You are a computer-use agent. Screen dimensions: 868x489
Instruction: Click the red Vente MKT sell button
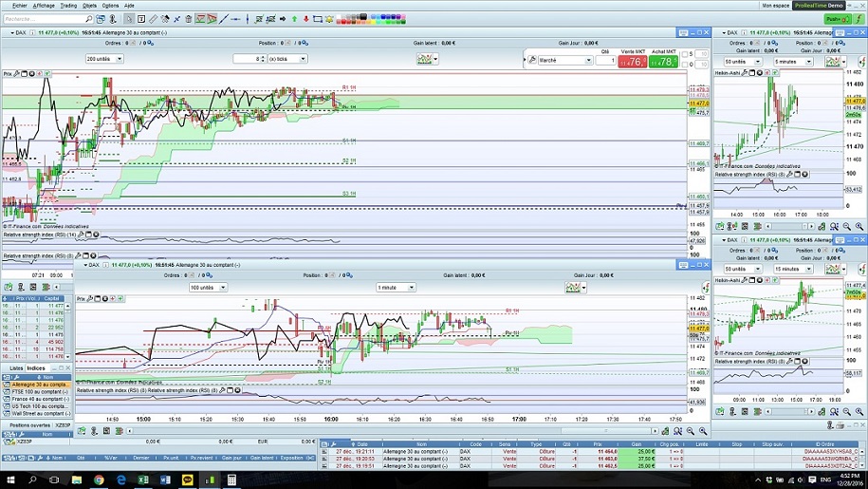pyautogui.click(x=631, y=62)
